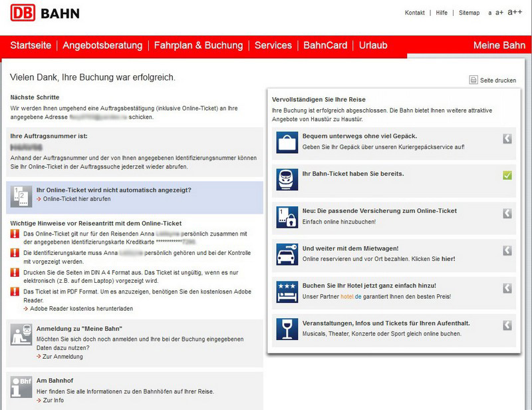Click 'Neu: Die passende Versicherung zum Online-Ticket'

pos(380,210)
